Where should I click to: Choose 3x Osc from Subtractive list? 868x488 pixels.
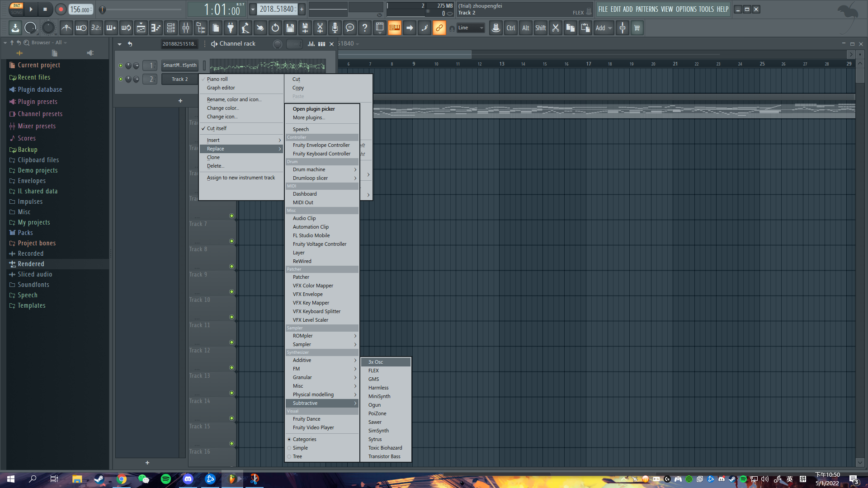coord(386,362)
